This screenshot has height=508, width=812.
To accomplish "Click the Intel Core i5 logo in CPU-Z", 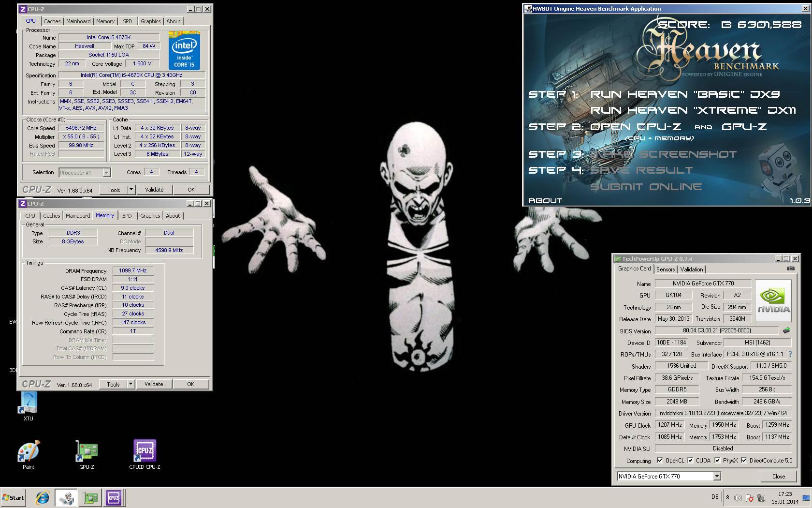I will (x=184, y=51).
